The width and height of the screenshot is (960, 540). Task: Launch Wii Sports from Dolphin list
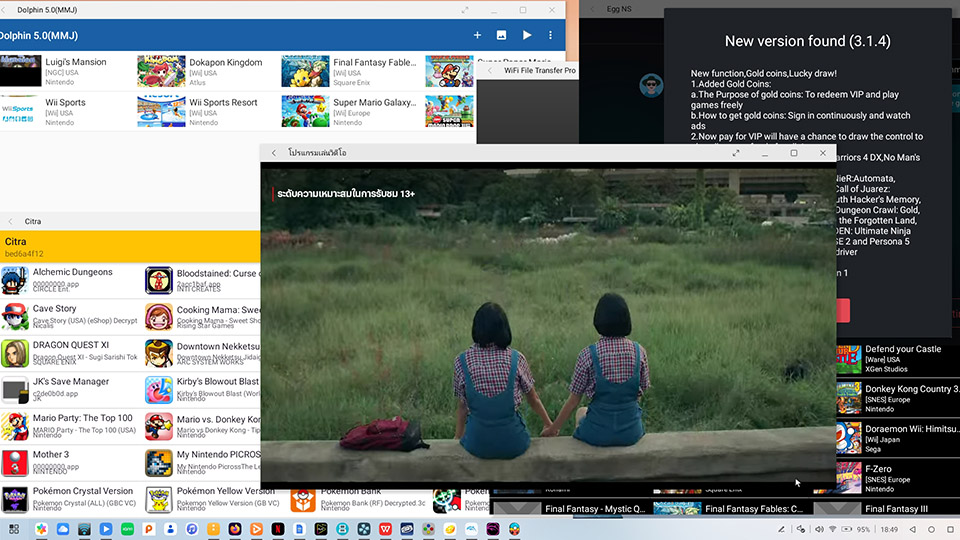coord(69,111)
